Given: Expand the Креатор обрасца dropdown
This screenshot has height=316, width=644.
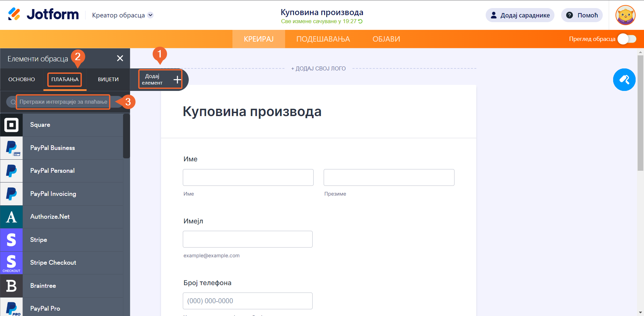Looking at the screenshot, I should [151, 15].
